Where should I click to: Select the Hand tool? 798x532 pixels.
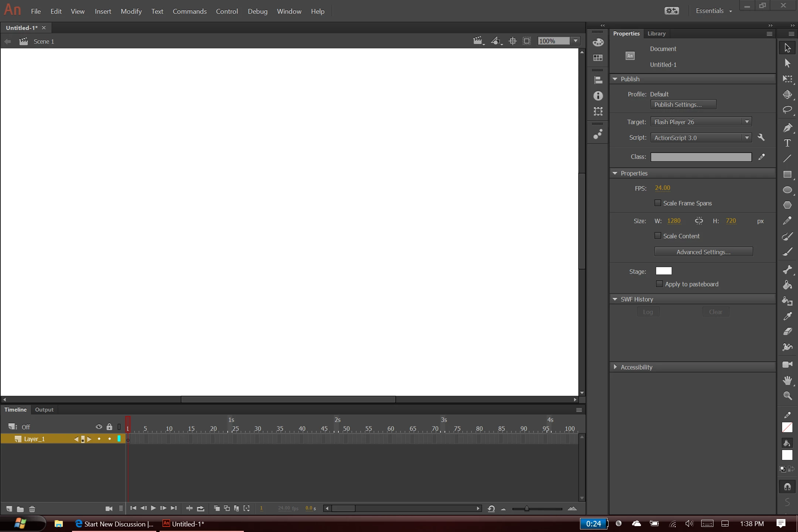coord(787,380)
